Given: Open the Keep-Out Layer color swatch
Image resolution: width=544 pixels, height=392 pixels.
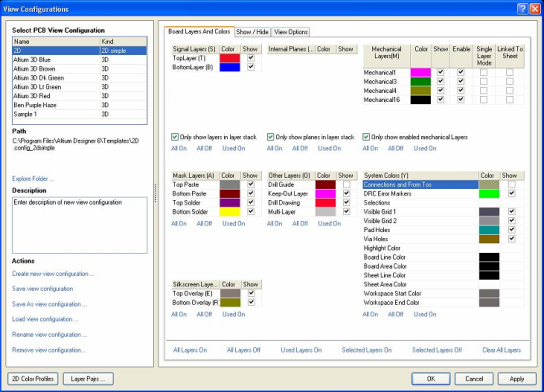Looking at the screenshot, I should coord(325,194).
